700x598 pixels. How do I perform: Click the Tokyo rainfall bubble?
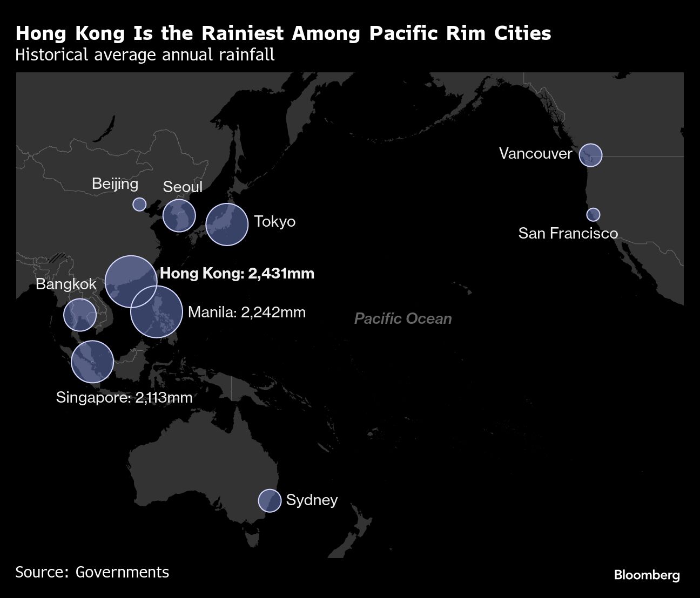227,225
